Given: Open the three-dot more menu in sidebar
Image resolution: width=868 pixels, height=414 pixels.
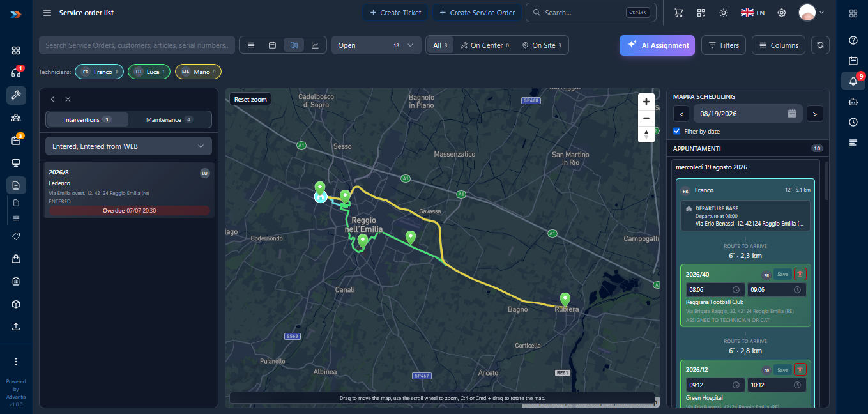Looking at the screenshot, I should (x=16, y=362).
